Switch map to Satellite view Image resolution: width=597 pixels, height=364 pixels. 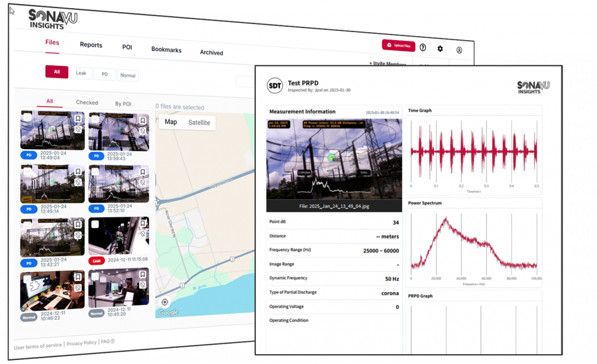[199, 122]
